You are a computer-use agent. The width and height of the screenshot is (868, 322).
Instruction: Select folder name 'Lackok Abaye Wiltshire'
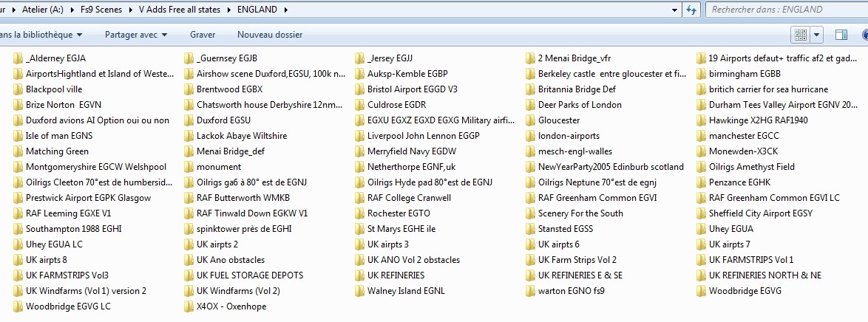point(242,136)
